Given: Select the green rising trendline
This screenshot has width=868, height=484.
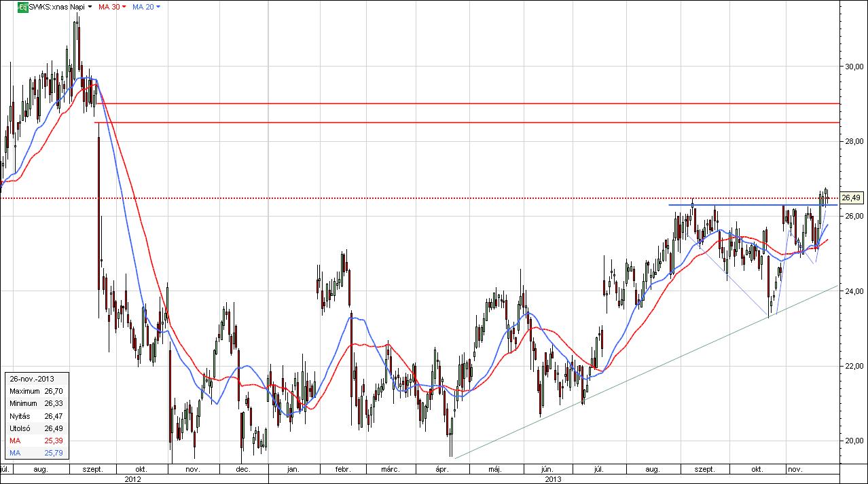Looking at the screenshot, I should click(645, 372).
